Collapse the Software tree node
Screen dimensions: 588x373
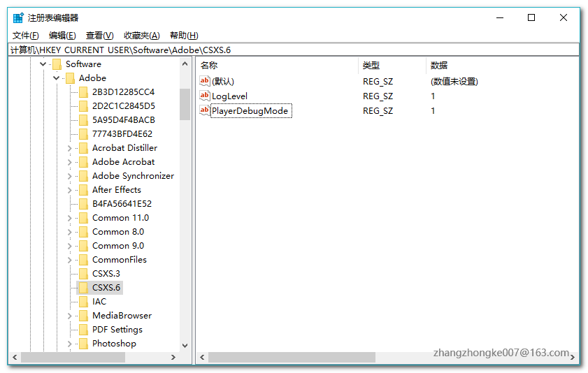coord(43,64)
